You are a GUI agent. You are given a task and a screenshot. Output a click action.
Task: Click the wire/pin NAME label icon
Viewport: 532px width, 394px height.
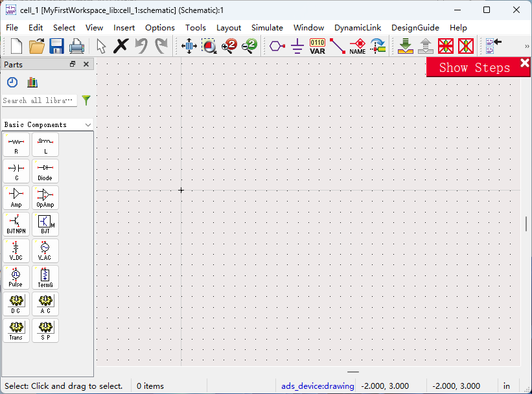[x=357, y=46]
